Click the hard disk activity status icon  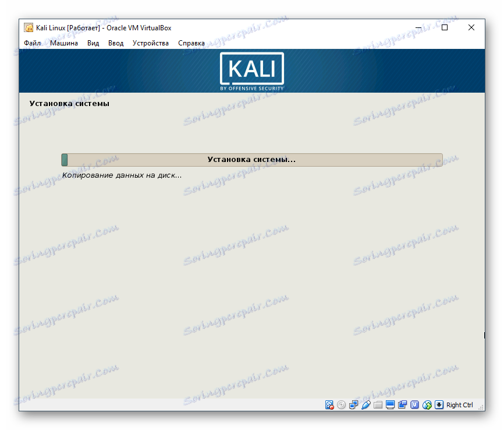(x=329, y=405)
